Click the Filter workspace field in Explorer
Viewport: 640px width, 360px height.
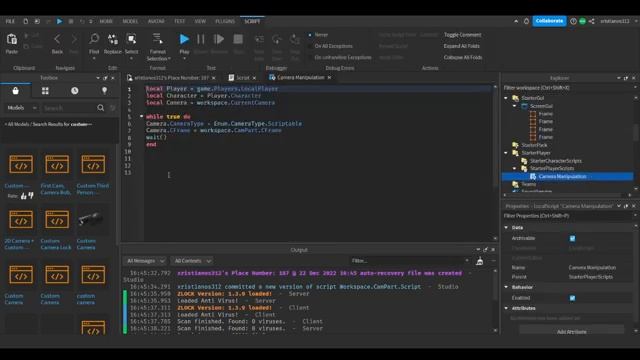567,88
